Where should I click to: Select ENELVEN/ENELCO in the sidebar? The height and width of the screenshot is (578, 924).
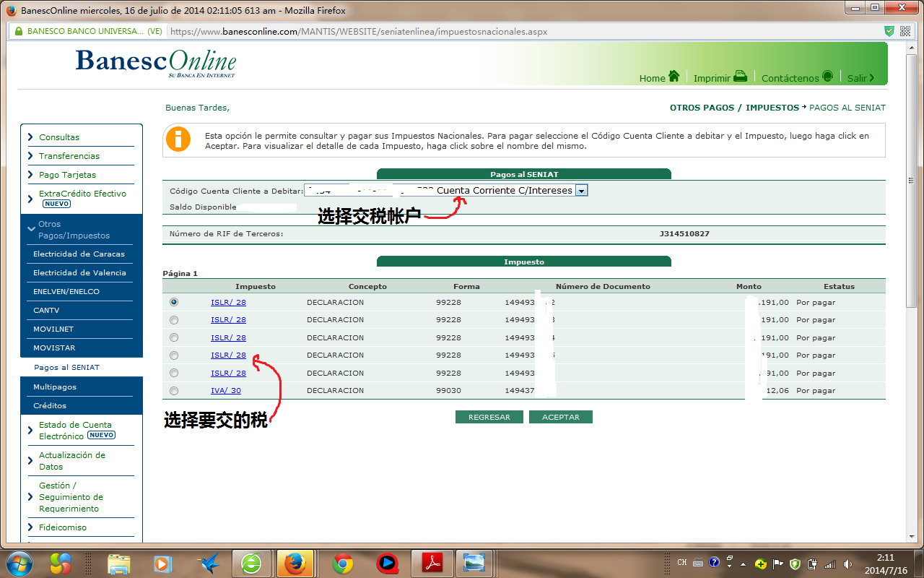coord(66,292)
